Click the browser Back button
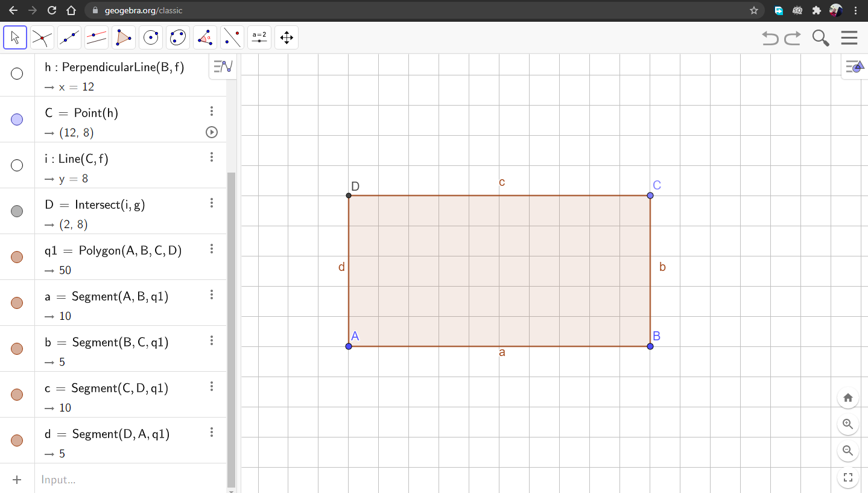This screenshot has height=493, width=868. coord(13,10)
